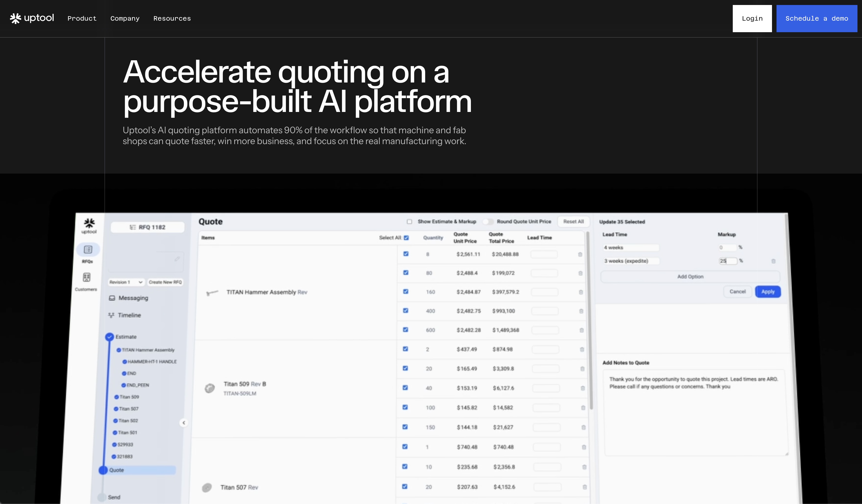Toggle Round Quote Unit Price switch
862x504 pixels.
488,222
